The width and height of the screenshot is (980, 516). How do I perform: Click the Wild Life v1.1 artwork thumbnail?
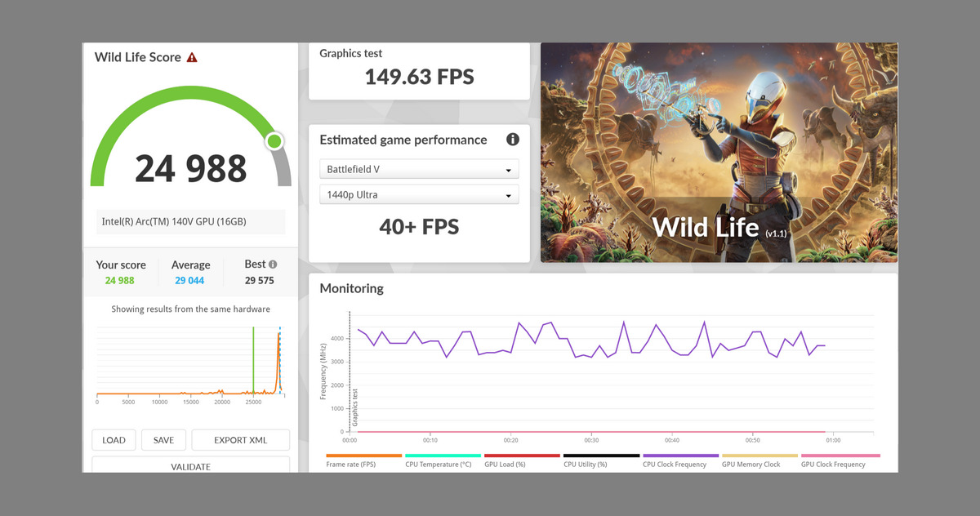pos(719,153)
